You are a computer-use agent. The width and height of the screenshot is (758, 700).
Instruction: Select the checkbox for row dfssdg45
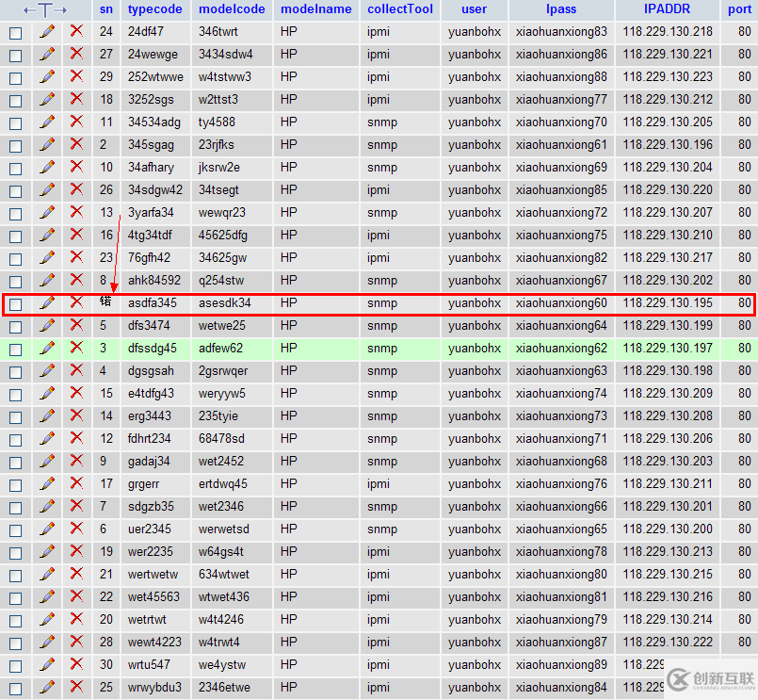[x=15, y=350]
